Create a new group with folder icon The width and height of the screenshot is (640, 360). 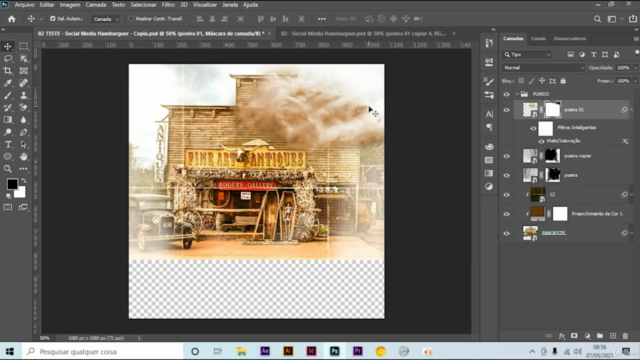pos(600,336)
